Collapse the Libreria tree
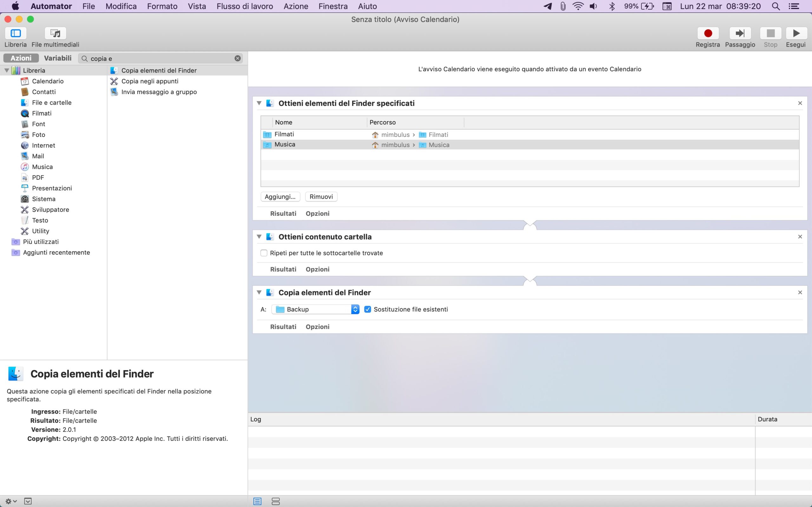Image resolution: width=812 pixels, height=507 pixels. point(7,70)
